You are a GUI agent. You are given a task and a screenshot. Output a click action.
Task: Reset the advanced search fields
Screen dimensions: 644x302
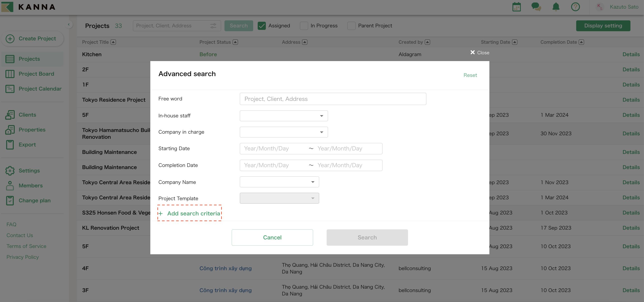point(470,75)
